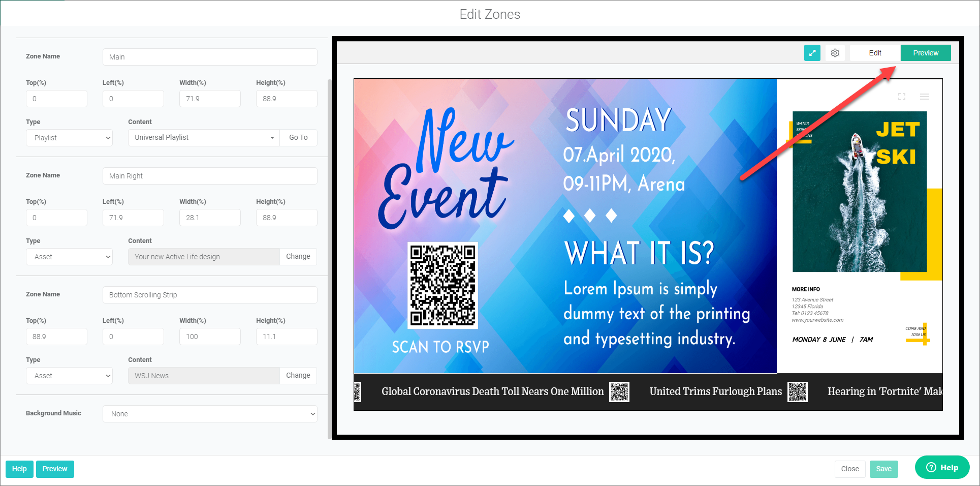The width and height of the screenshot is (980, 486).
Task: Click Change for Active Life design
Action: 298,257
